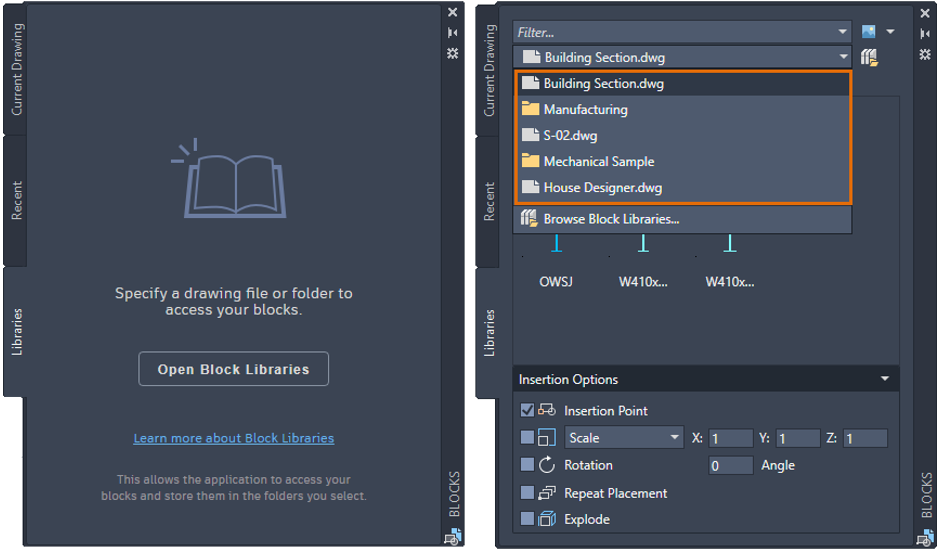Click the open book illustration icon
Viewport: 939px width, 550px height.
click(231, 178)
